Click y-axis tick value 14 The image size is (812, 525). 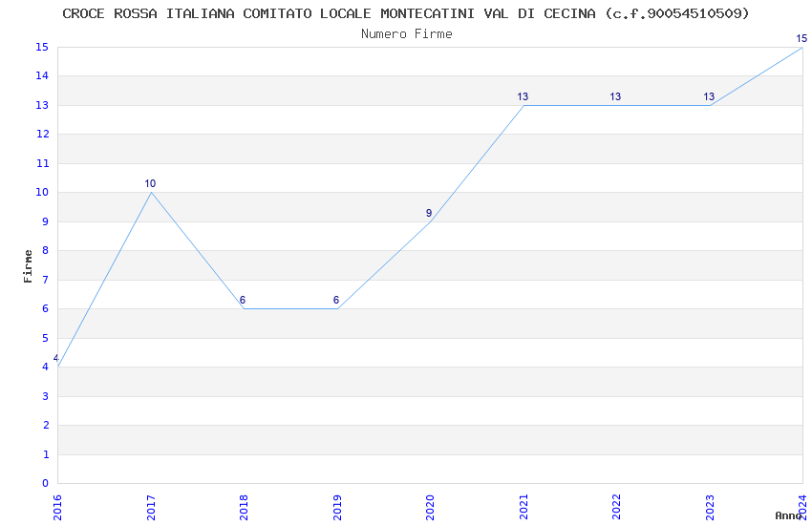(42, 76)
